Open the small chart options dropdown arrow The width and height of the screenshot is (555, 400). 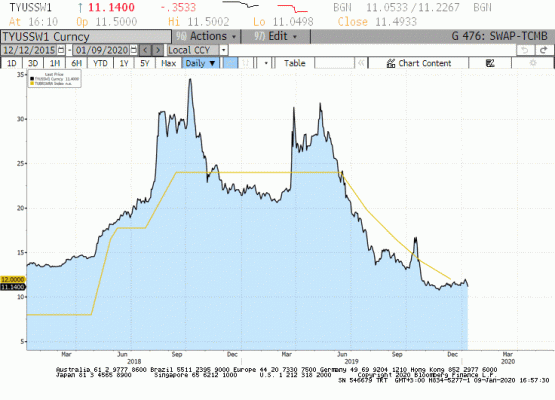click(265, 63)
